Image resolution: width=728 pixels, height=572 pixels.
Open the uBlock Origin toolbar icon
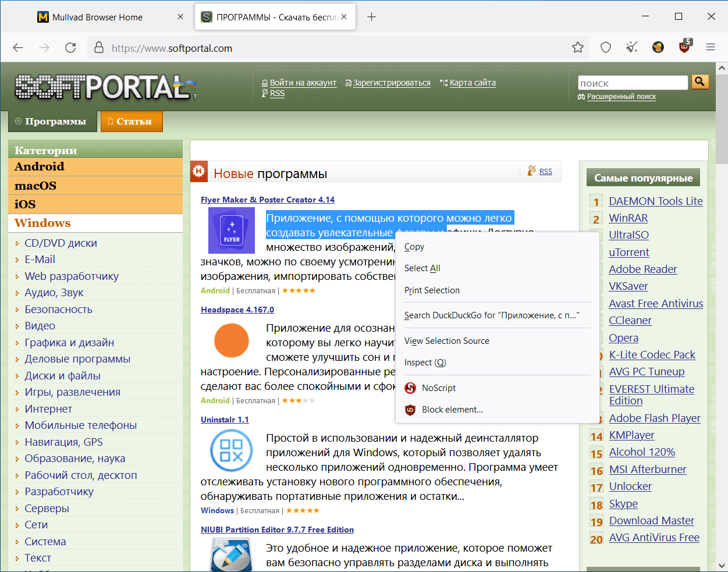pyautogui.click(x=685, y=47)
